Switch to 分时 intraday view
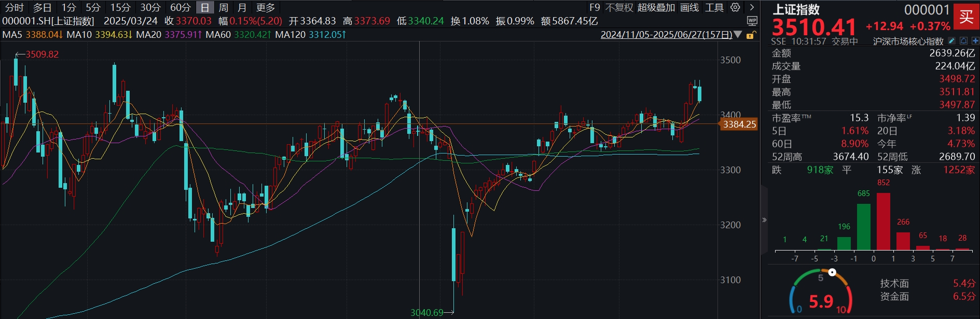This screenshot has height=319, width=980. pyautogui.click(x=15, y=7)
